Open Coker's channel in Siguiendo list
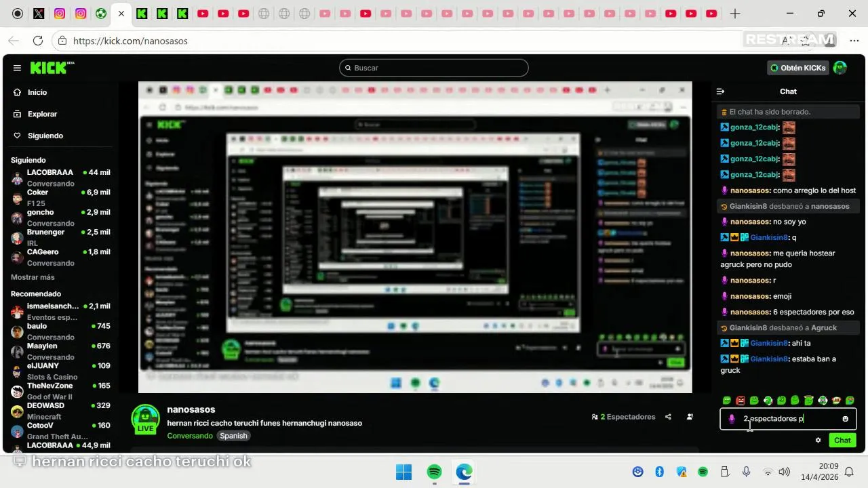This screenshot has height=488, width=868. (x=60, y=197)
